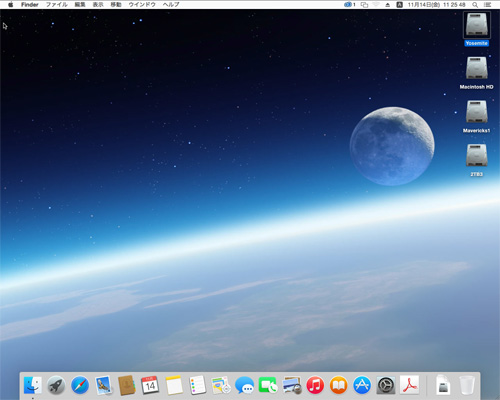Open App Store icon in Dock
This screenshot has height=400, width=500.
362,385
